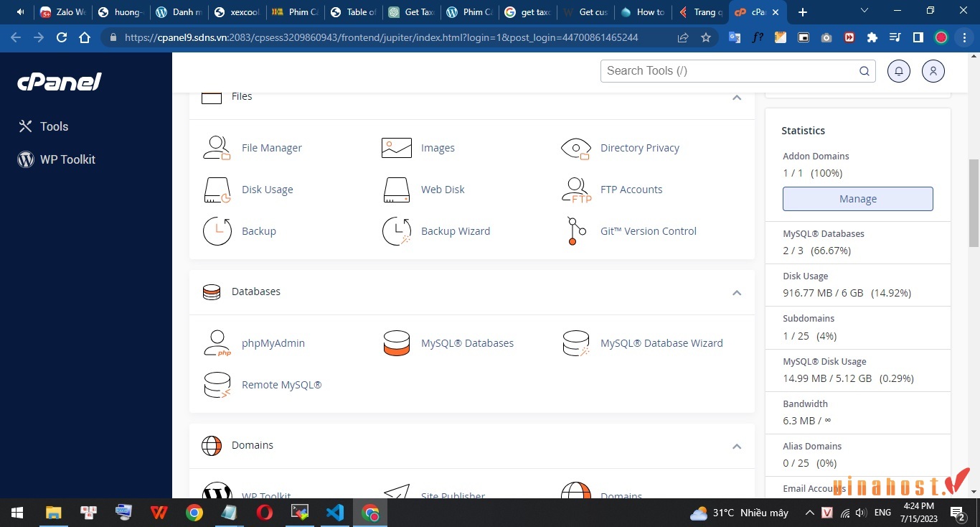Switch to the How to tab

(644, 12)
